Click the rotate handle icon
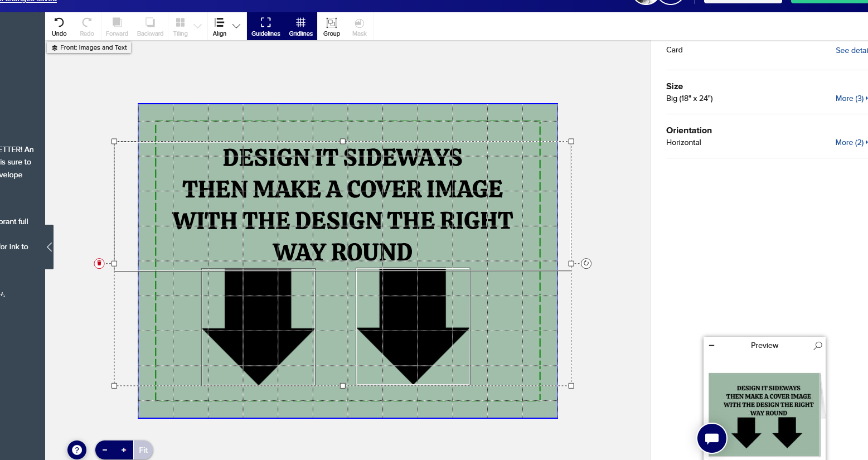This screenshot has width=868, height=460. 586,263
